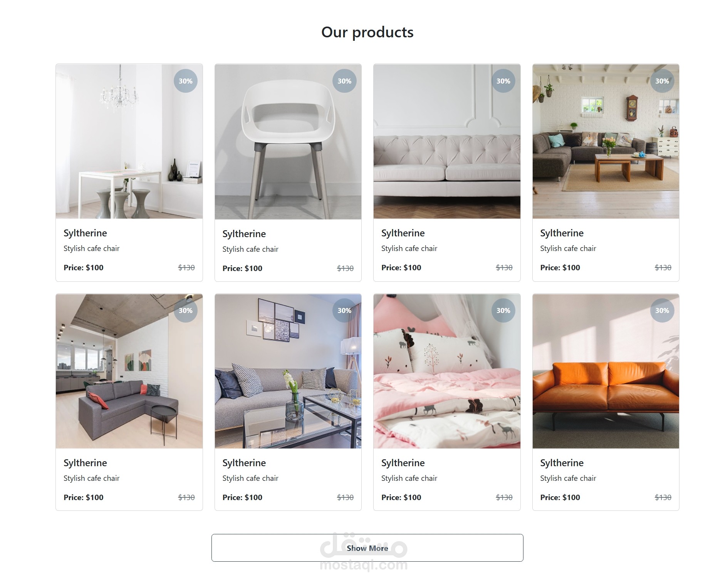Image resolution: width=728 pixels, height=584 pixels.
Task: Click the 30% badge on brown sectional living room
Action: tap(662, 81)
